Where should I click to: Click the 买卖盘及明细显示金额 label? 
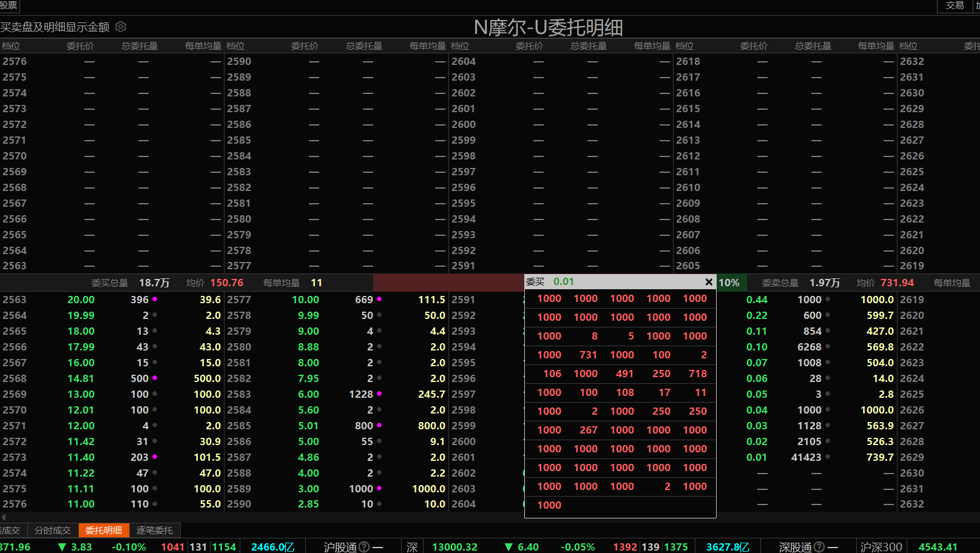(x=55, y=27)
